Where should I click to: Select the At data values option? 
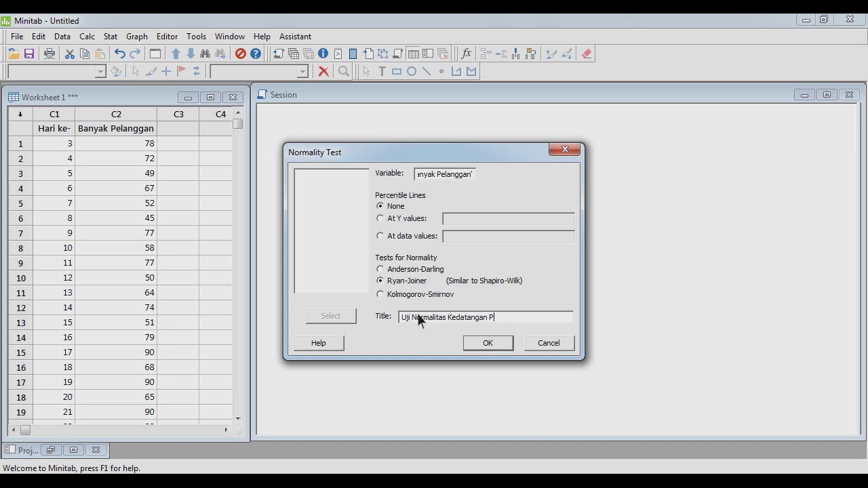coord(380,236)
